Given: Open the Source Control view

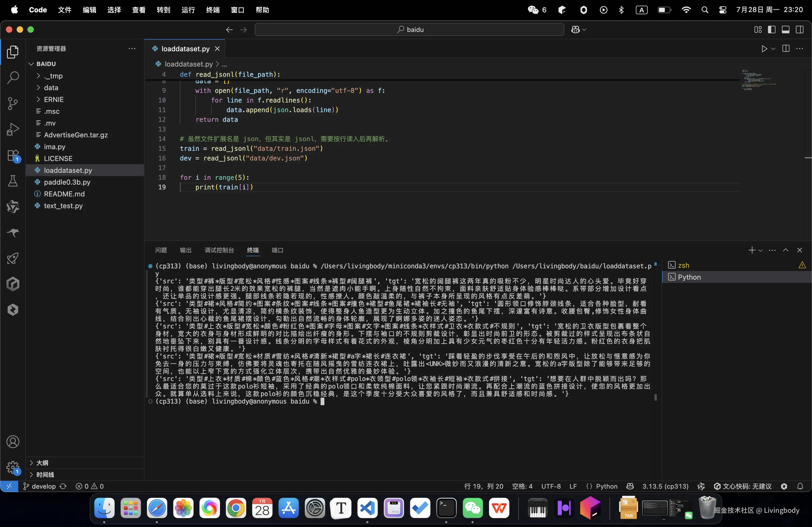Looking at the screenshot, I should [13, 104].
